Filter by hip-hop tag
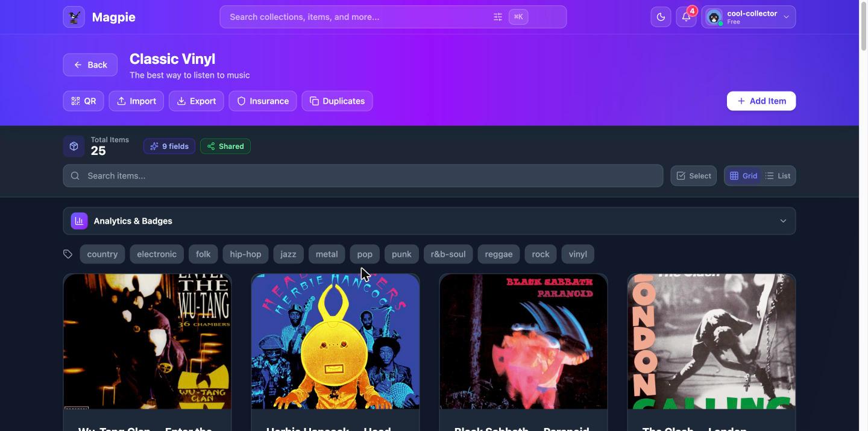The width and height of the screenshot is (868, 431). (x=245, y=254)
